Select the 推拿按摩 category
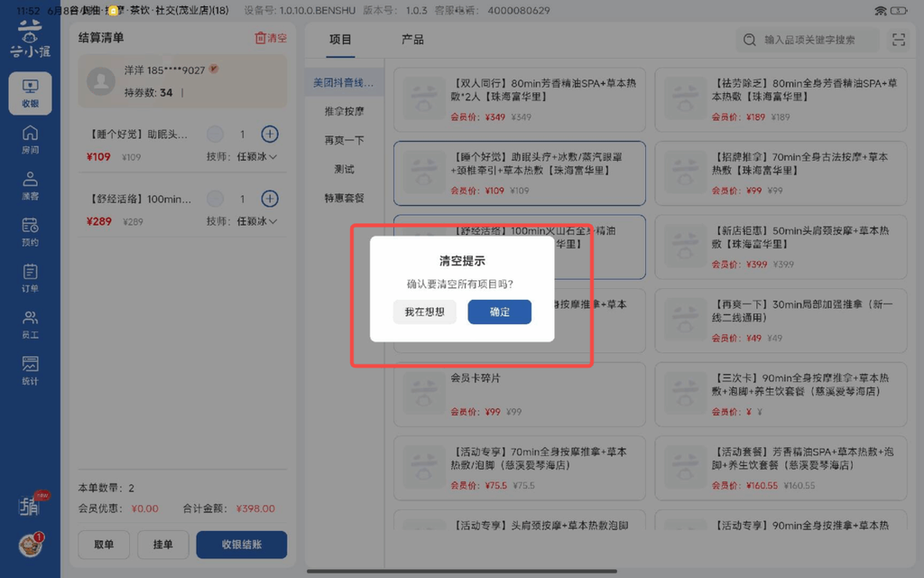 pos(344,111)
